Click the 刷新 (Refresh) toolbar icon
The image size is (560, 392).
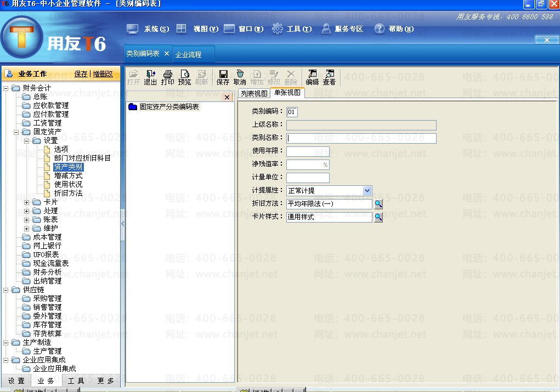click(202, 77)
